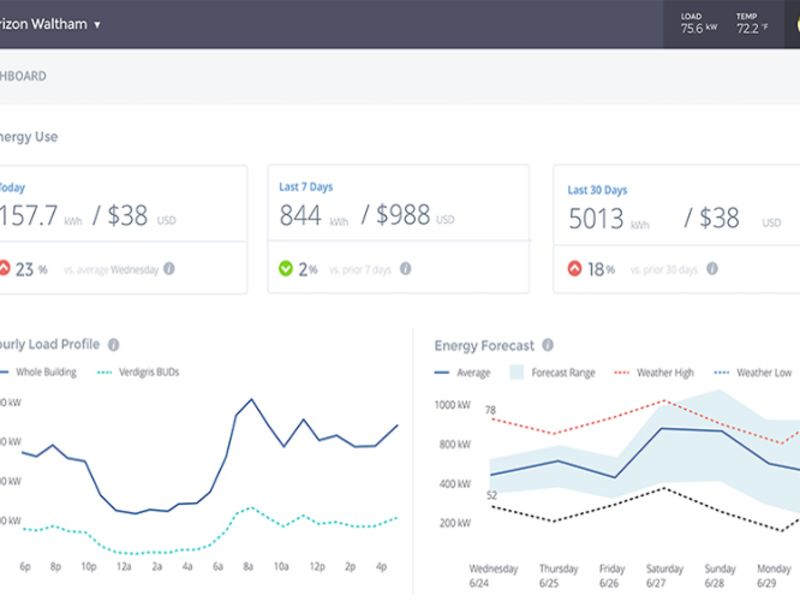
Task: Select the Today card title
Action: 12,187
